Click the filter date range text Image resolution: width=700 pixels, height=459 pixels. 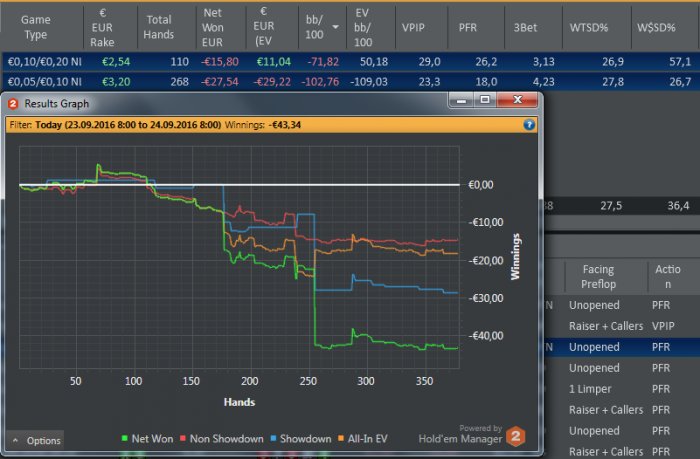pos(128,125)
